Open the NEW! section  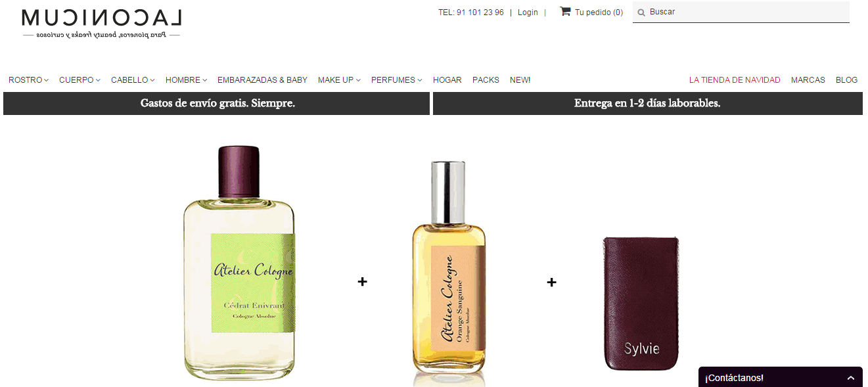click(520, 80)
